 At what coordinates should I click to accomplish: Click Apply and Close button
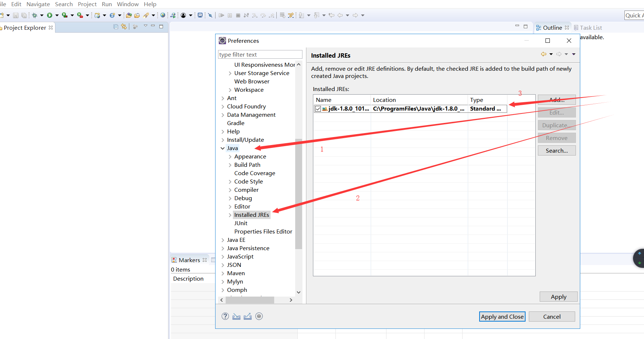coord(502,317)
